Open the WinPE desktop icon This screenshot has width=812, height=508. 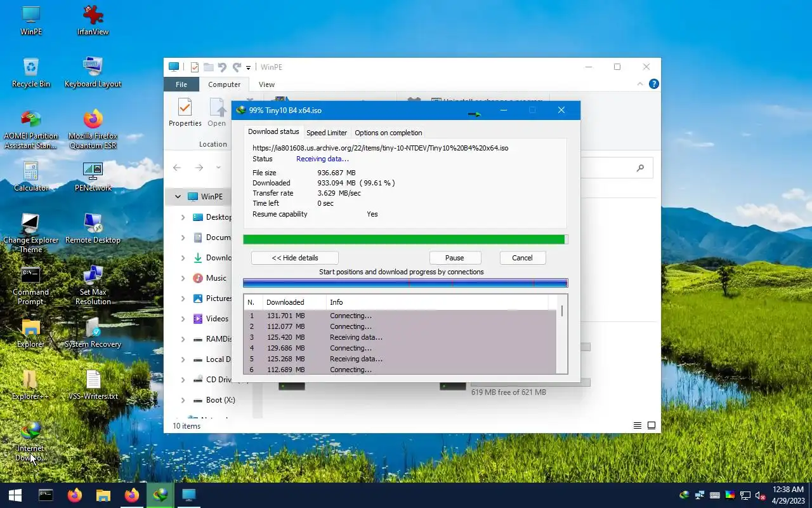tap(30, 20)
